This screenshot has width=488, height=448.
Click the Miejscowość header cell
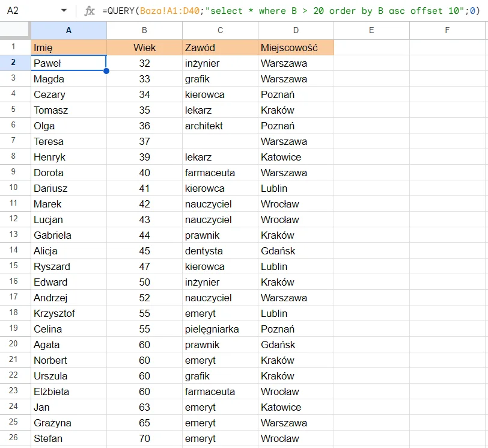[296, 48]
